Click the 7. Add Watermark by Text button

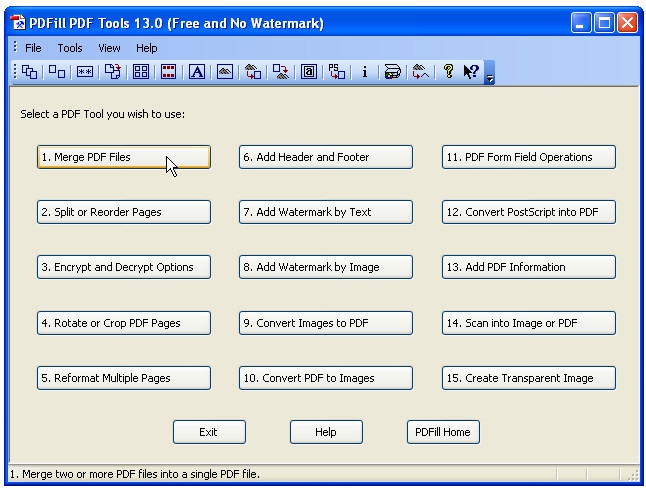coord(326,212)
